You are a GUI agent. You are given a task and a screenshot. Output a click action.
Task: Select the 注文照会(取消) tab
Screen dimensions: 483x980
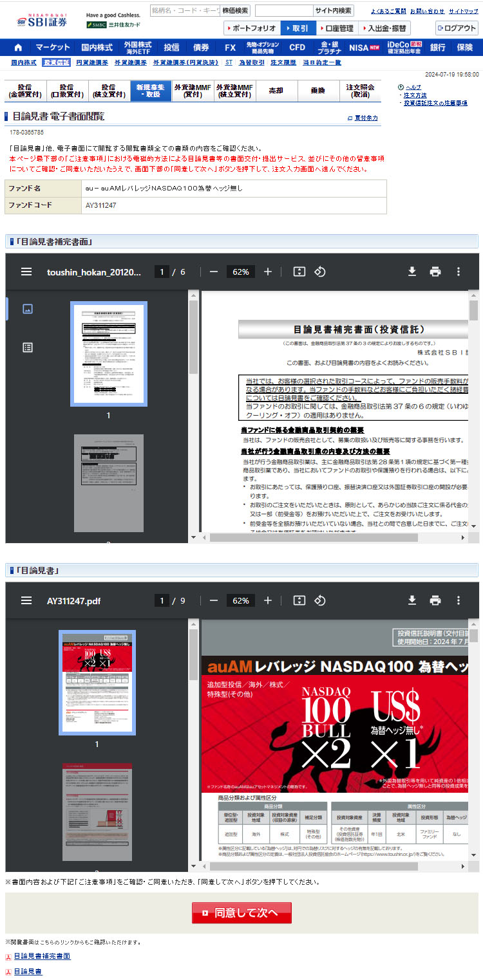click(x=360, y=91)
